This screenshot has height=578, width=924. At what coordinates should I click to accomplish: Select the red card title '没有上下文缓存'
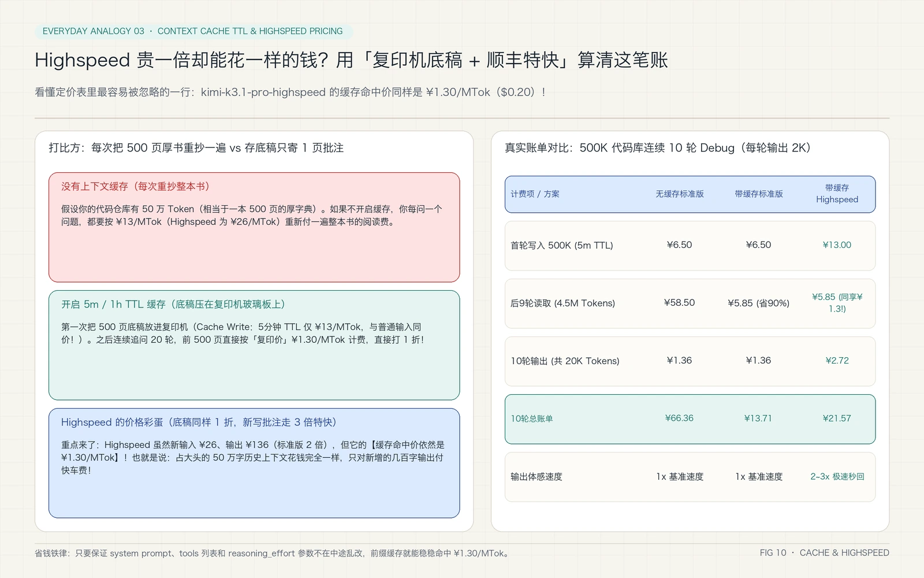click(x=137, y=187)
